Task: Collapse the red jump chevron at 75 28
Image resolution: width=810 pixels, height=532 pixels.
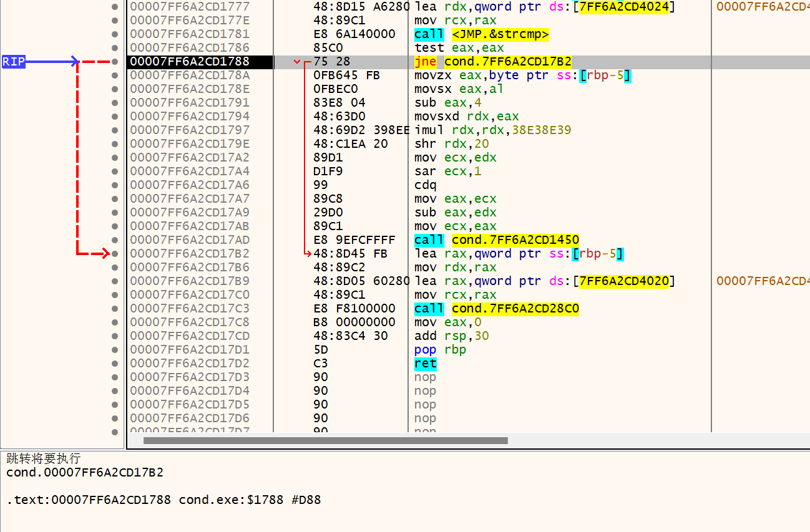Action: tap(297, 62)
